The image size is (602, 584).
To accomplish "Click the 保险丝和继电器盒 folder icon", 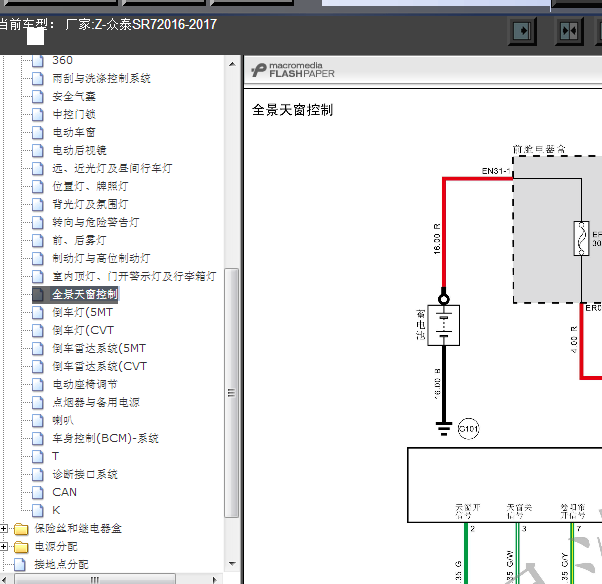I will point(21,529).
